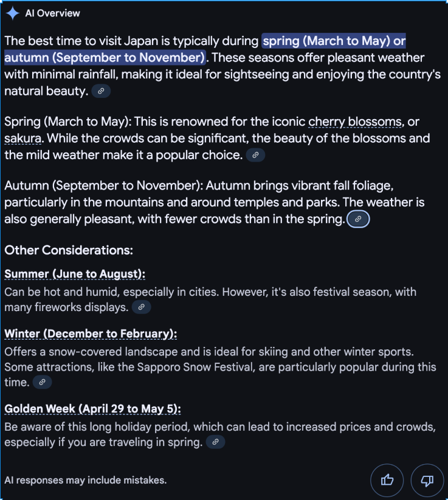448x500 pixels.
Task: Open source link after 'popular choice'
Action: pyautogui.click(x=255, y=155)
